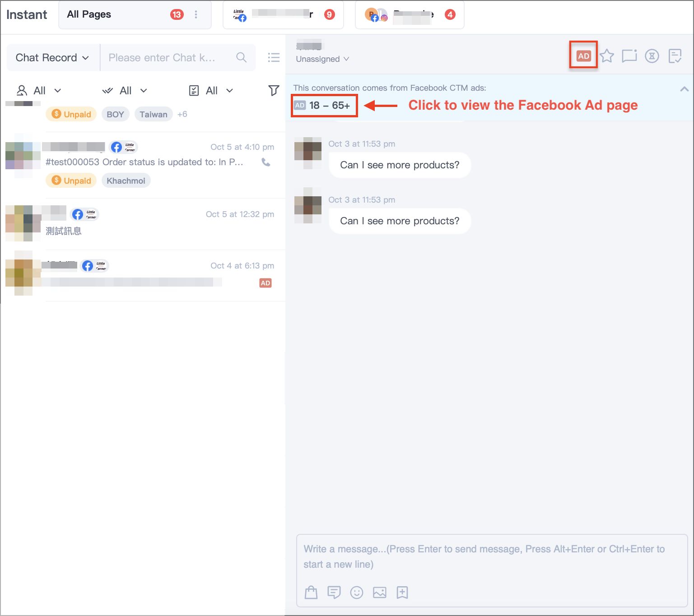This screenshot has height=616, width=694.
Task: Expand the +6 more tags
Action: 182,114
